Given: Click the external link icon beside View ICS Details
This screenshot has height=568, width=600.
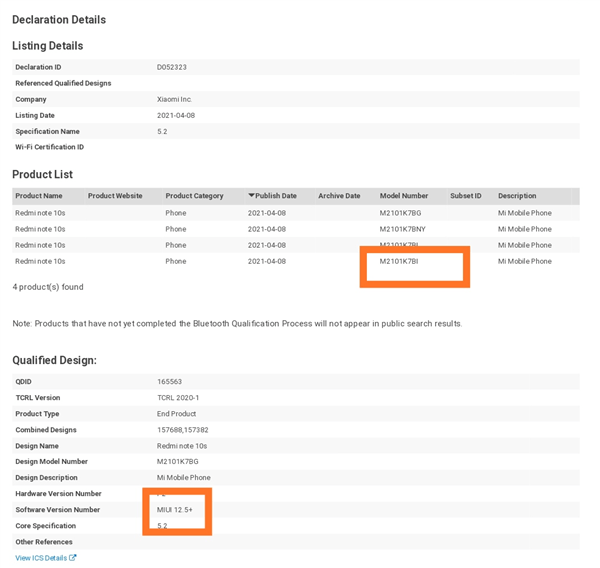Looking at the screenshot, I should 73,558.
